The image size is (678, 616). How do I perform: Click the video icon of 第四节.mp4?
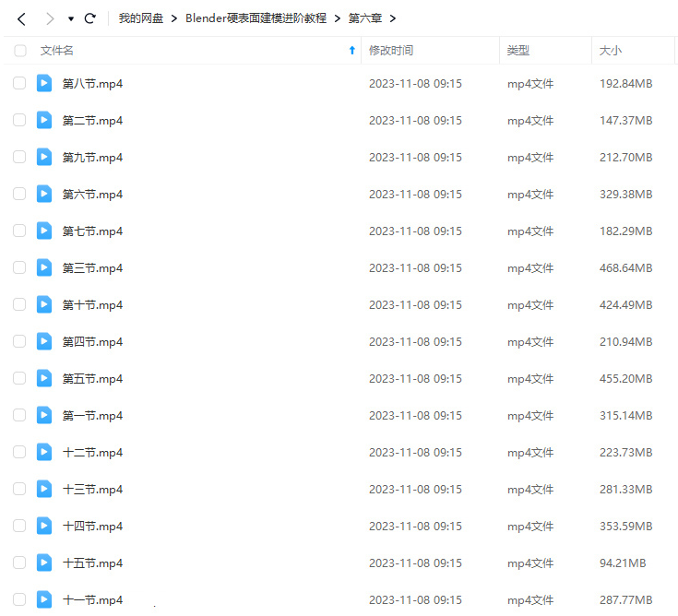pyautogui.click(x=44, y=341)
